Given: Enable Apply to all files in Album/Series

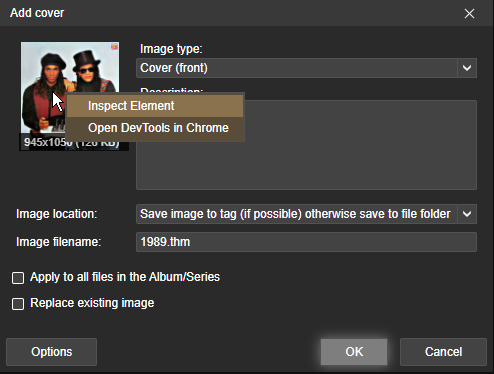Looking at the screenshot, I should tap(18, 278).
